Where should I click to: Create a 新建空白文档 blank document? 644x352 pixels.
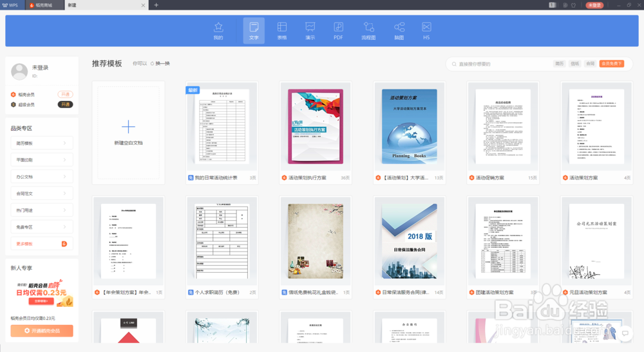[x=128, y=133]
